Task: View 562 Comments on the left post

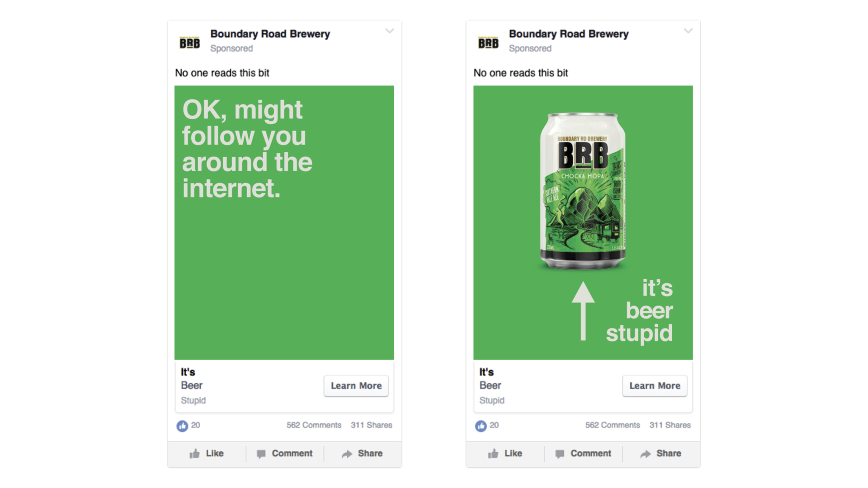Action: [314, 425]
